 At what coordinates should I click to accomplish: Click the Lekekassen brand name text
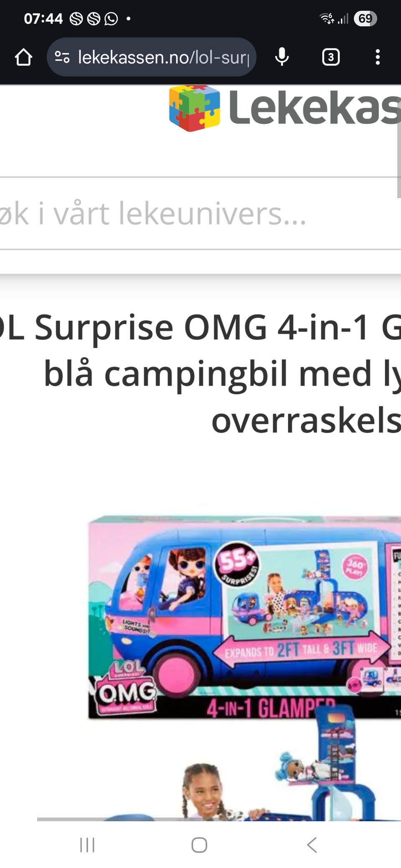[315, 108]
